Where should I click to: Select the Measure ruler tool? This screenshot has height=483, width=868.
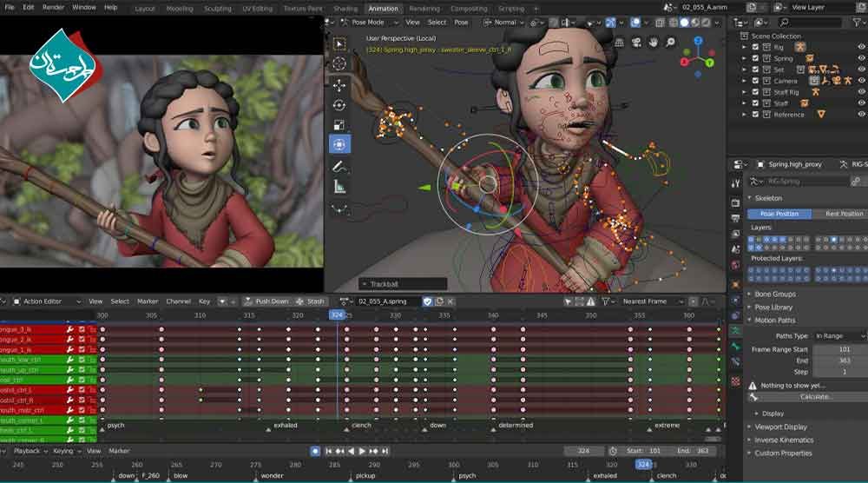point(339,188)
